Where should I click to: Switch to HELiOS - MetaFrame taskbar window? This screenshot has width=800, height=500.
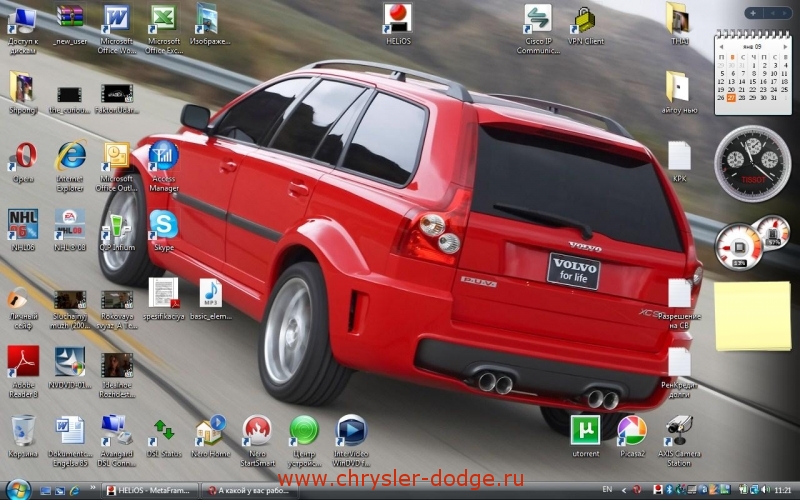149,490
